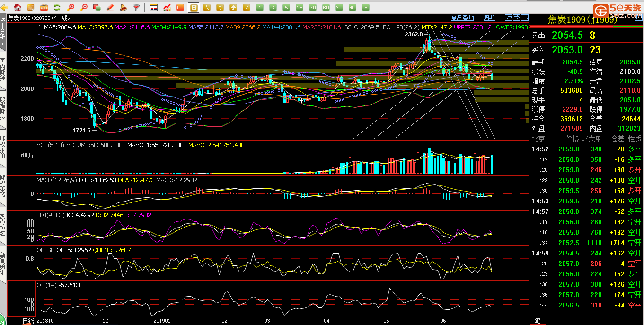Click sell price 2054.5 quote
This screenshot has width=644, height=325.
pos(567,35)
